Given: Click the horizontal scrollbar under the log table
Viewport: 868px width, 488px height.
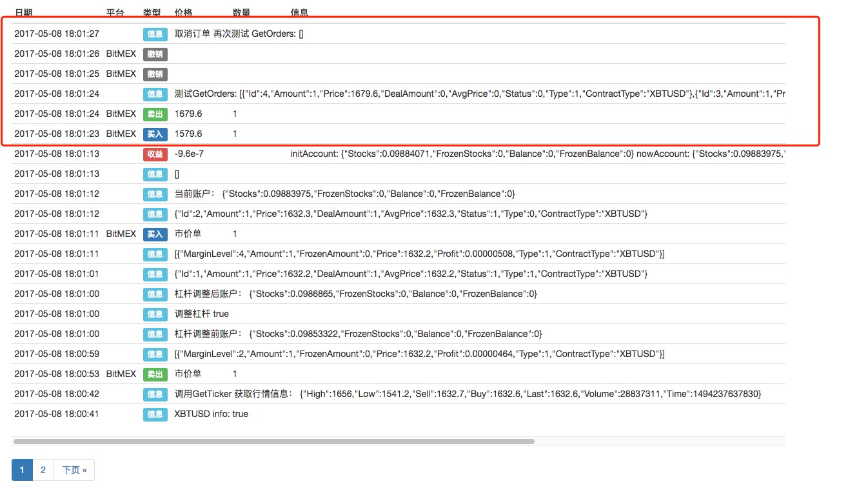Looking at the screenshot, I should (x=273, y=442).
